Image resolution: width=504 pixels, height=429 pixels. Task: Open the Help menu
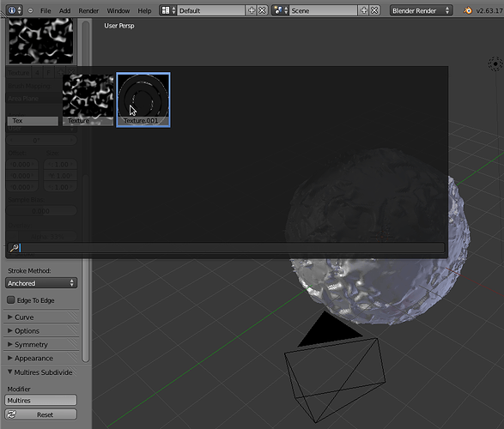point(144,11)
